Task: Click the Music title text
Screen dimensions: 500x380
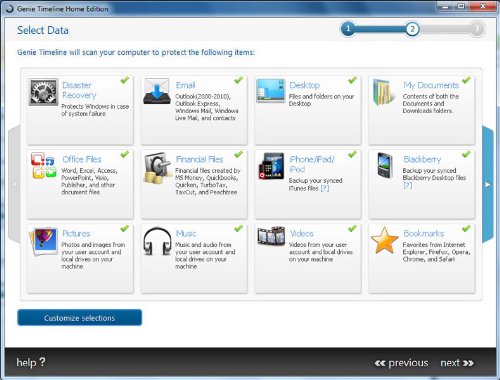Action: coord(186,233)
